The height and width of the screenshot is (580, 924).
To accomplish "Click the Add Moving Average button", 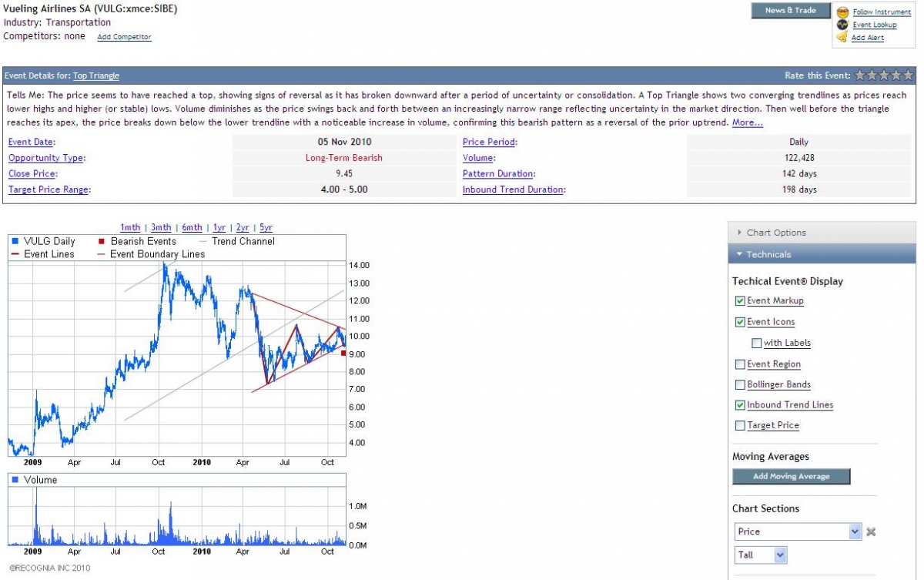I will click(x=791, y=477).
